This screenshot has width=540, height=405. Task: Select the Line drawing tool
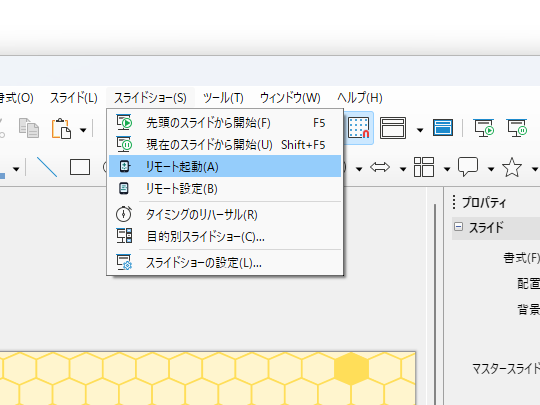[47, 167]
